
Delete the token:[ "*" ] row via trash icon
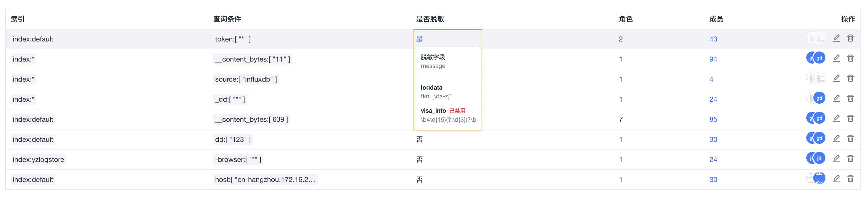pos(851,38)
